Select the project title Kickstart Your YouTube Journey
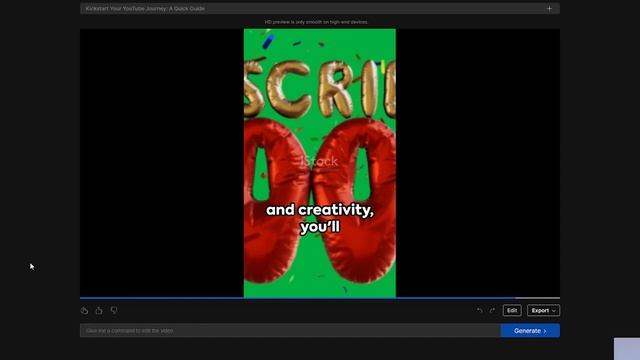 click(x=145, y=9)
